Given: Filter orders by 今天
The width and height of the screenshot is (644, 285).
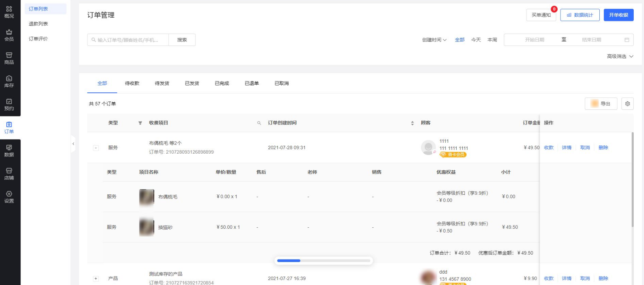Looking at the screenshot, I should click(476, 40).
